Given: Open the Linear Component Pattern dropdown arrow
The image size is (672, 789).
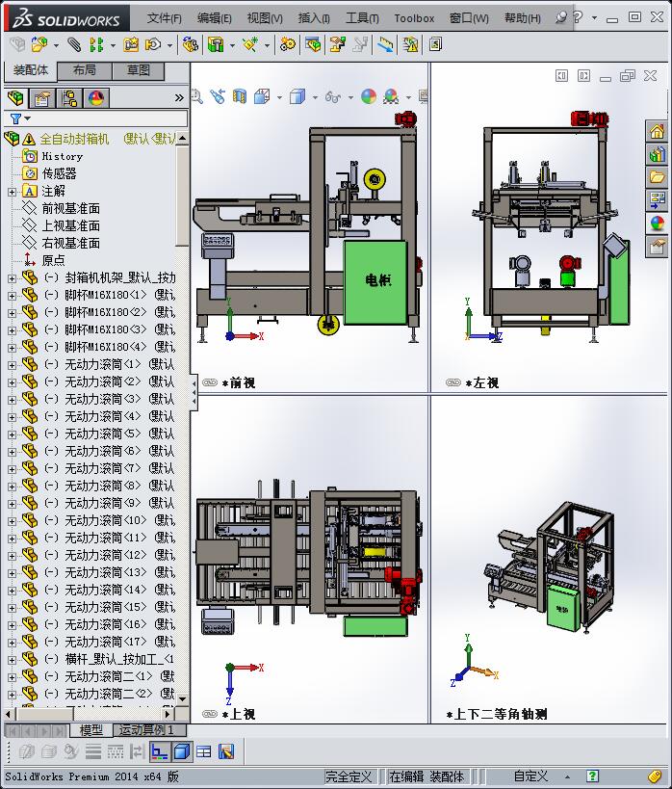Looking at the screenshot, I should pyautogui.click(x=113, y=45).
